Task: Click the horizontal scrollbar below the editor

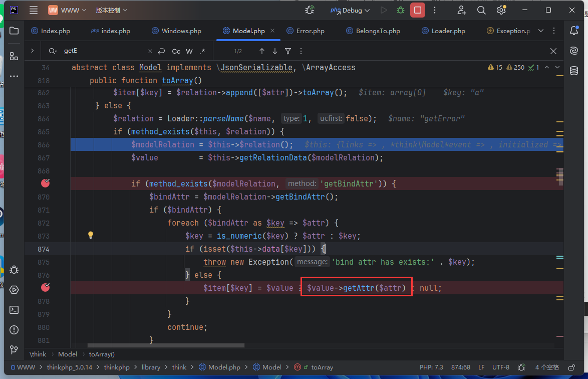Action: coord(165,345)
